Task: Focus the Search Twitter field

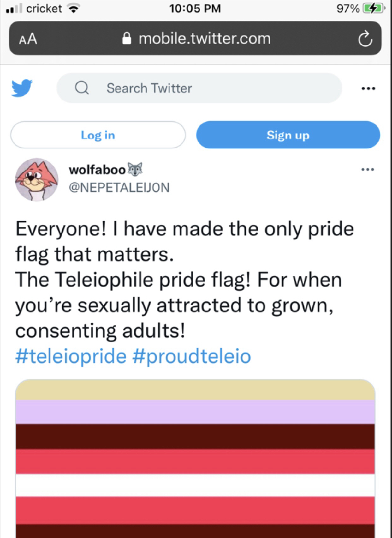Action: click(x=199, y=88)
